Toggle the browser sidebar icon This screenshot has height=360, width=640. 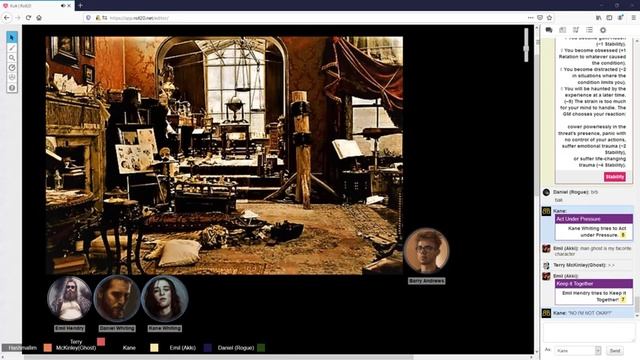pyautogui.click(x=609, y=18)
